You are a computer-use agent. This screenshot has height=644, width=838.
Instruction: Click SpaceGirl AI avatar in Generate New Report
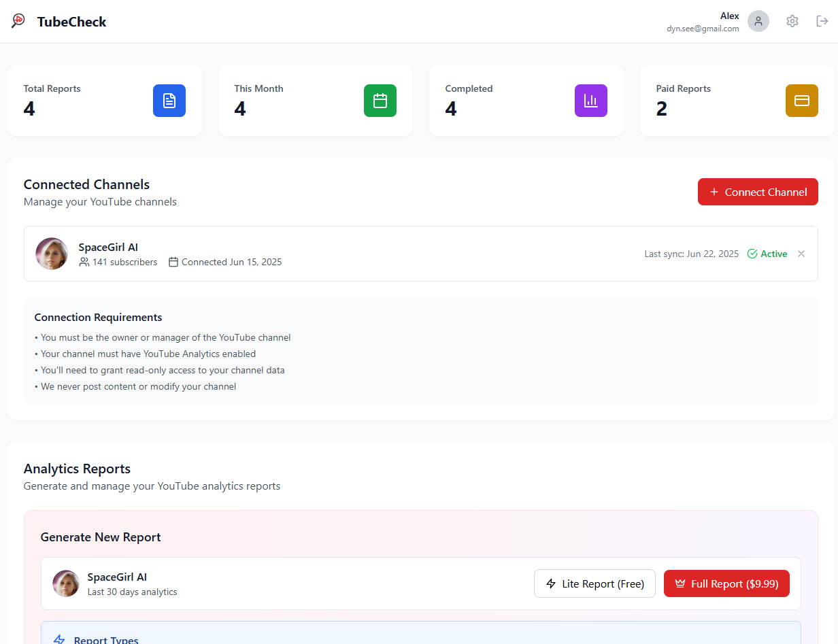[66, 583]
